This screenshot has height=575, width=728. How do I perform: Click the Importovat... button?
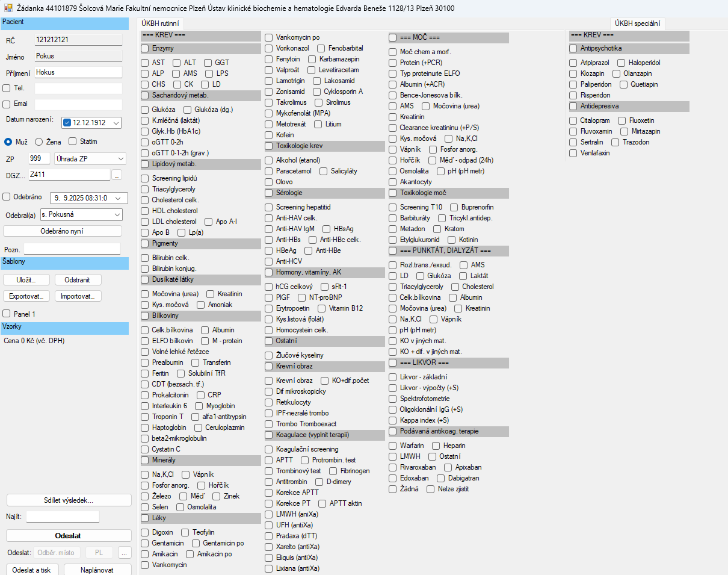(78, 296)
